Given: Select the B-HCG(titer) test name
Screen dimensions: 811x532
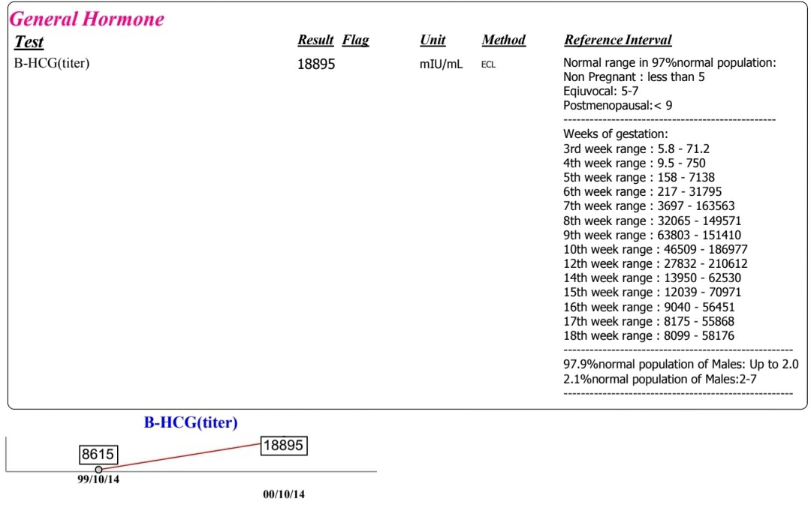Looking at the screenshot, I should [52, 63].
